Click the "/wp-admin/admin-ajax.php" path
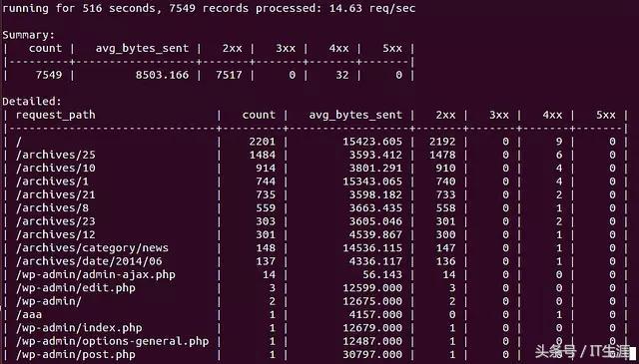The height and width of the screenshot is (364, 639). tap(96, 275)
